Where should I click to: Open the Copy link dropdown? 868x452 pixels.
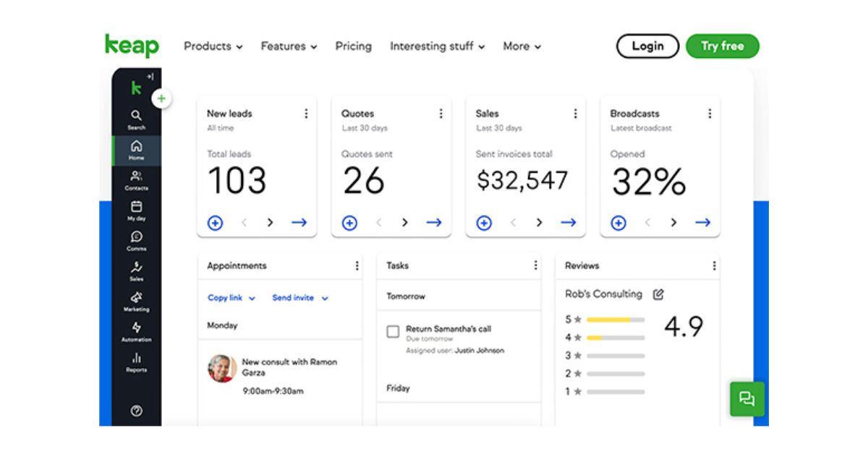tap(231, 298)
